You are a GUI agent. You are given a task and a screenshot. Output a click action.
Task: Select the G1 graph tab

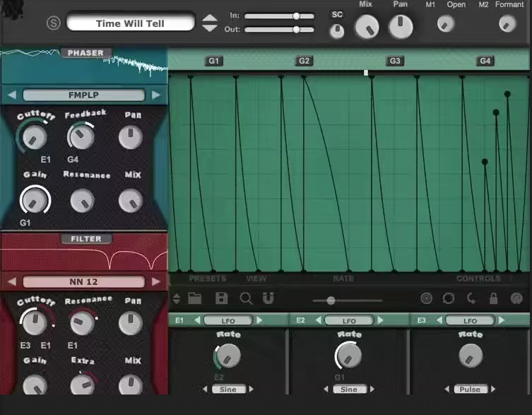(214, 61)
